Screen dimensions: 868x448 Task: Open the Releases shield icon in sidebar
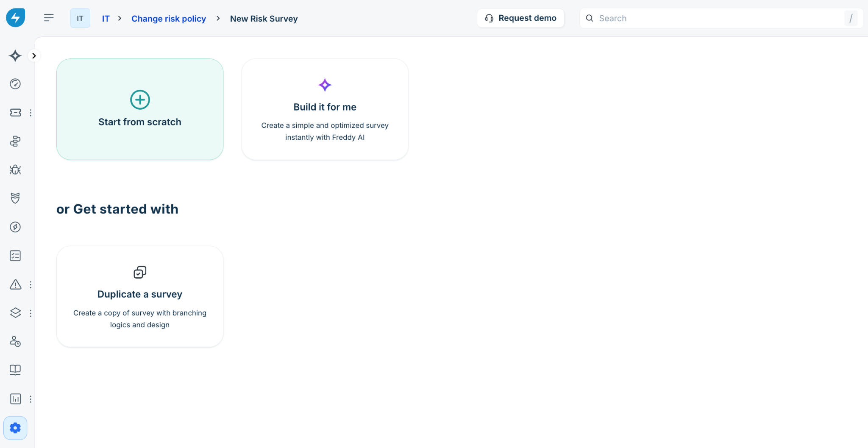[15, 198]
